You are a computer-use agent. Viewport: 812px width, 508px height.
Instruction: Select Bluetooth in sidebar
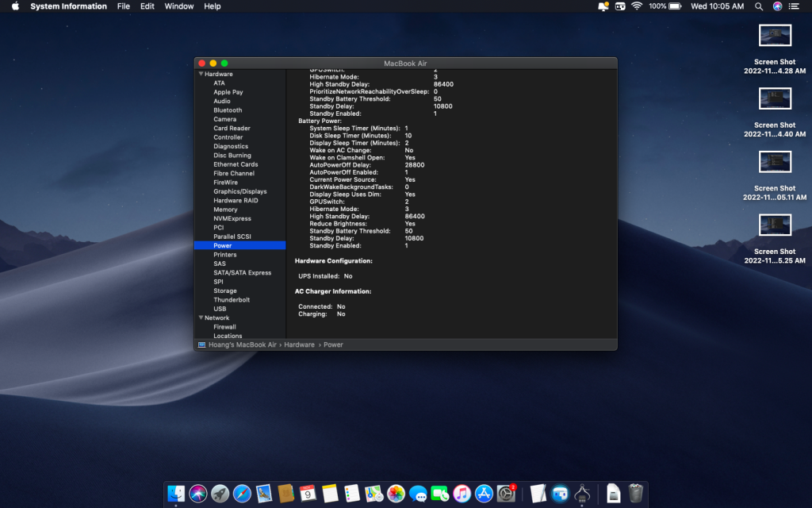pos(228,110)
